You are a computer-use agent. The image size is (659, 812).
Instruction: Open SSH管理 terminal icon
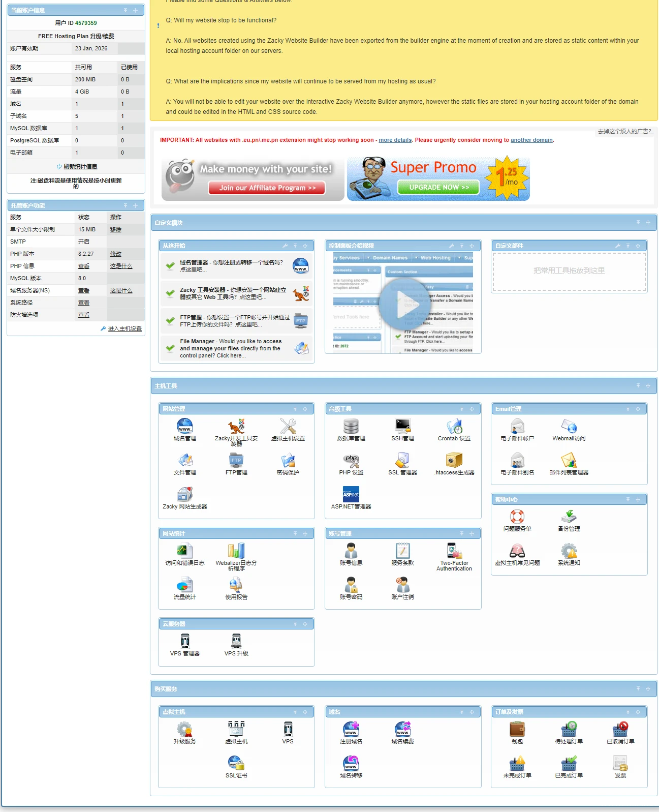point(402,426)
